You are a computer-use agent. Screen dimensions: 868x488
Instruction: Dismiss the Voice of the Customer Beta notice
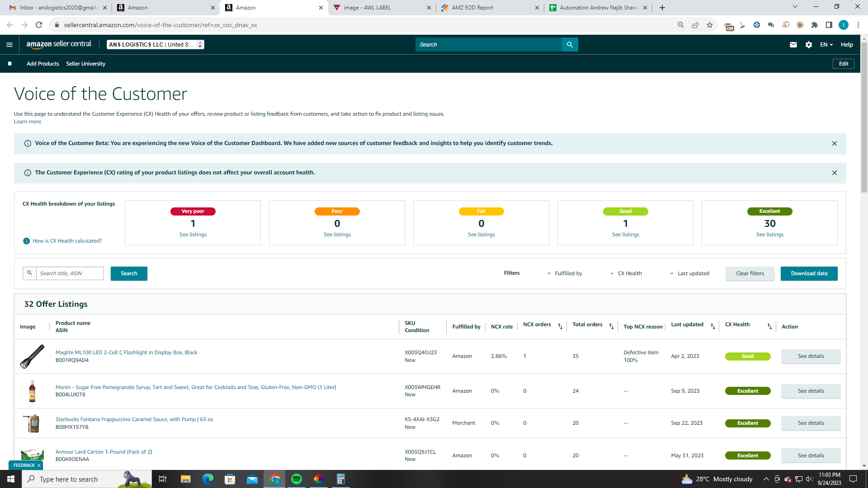[x=835, y=144]
